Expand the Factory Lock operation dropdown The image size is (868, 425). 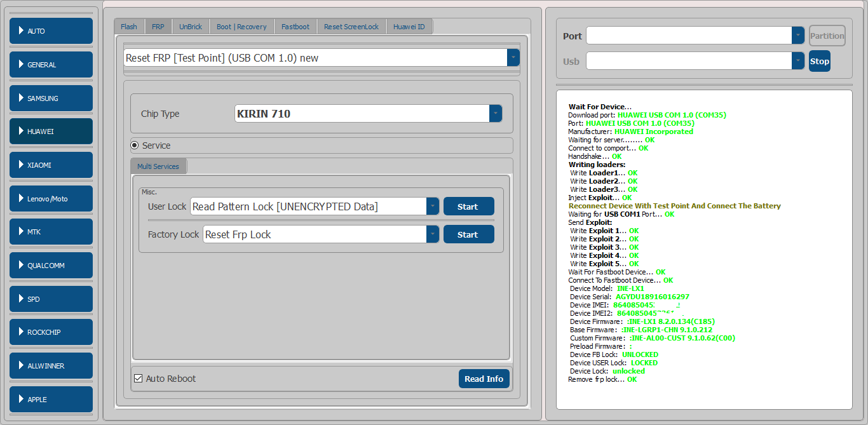pos(433,234)
